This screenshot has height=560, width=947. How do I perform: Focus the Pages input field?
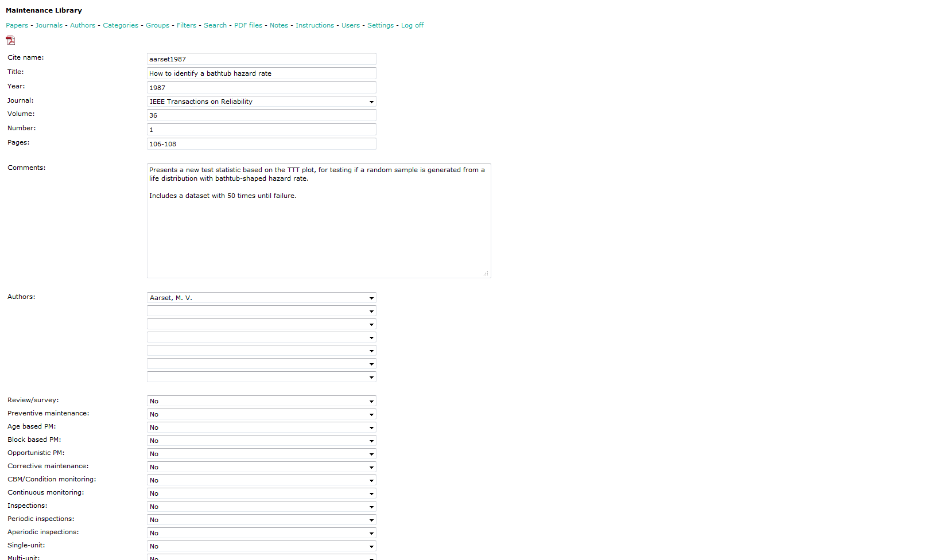[261, 144]
